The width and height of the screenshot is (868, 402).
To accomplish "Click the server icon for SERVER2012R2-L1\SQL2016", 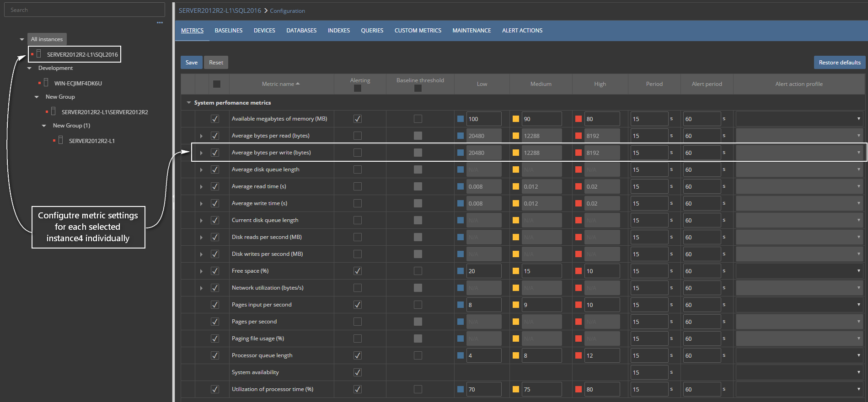I will click(x=39, y=54).
